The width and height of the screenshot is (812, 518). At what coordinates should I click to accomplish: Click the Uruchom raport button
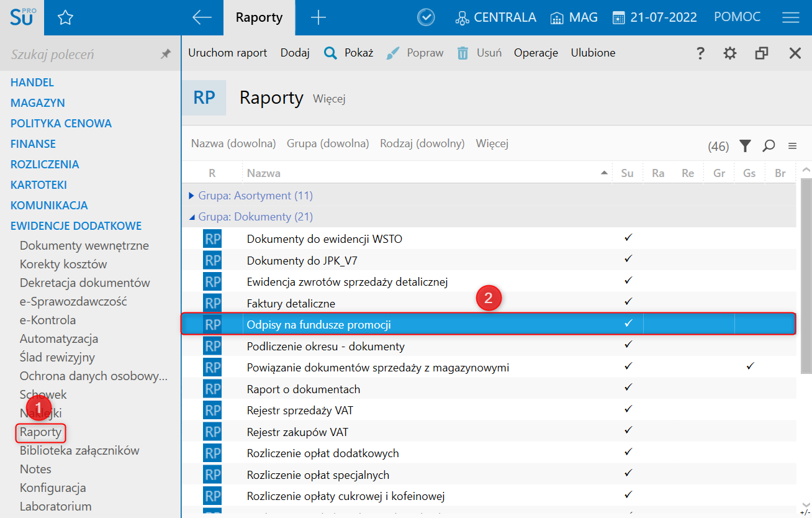pos(227,53)
